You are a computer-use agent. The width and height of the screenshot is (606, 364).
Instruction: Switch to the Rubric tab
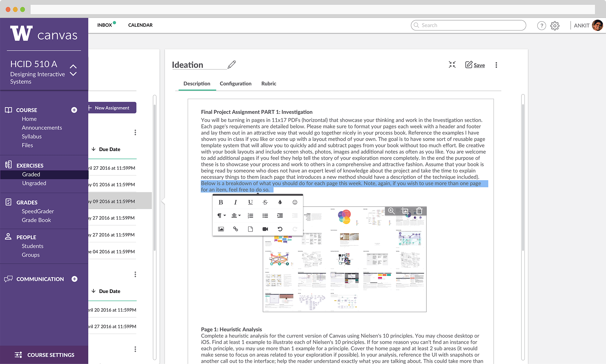coord(269,84)
